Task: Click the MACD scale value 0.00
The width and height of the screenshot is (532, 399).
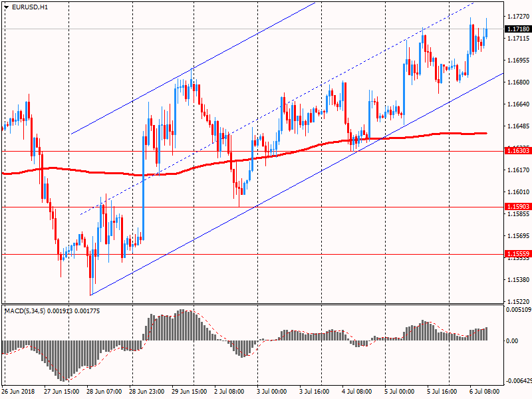Action: 512,341
